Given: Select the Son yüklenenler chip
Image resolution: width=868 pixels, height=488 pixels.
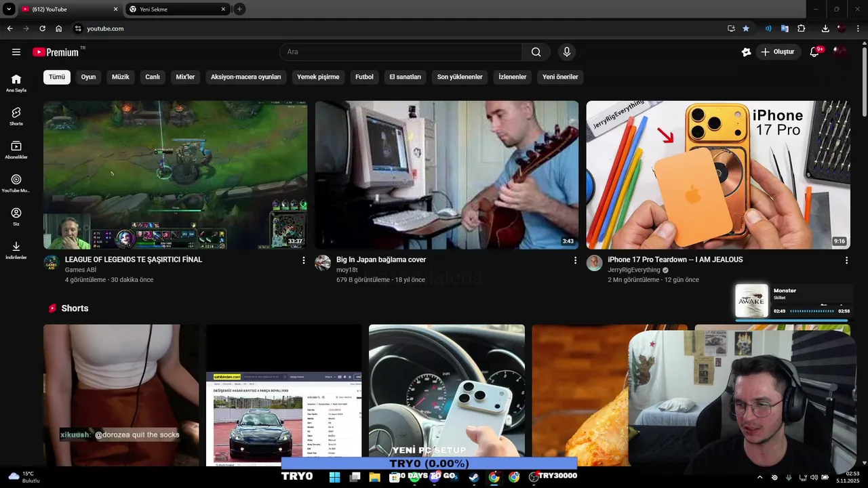Looking at the screenshot, I should [x=460, y=77].
